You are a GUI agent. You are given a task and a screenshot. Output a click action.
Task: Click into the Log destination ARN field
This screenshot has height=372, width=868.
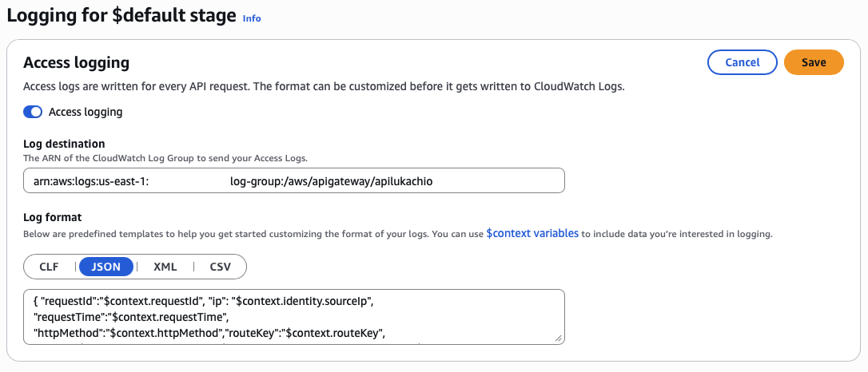293,180
